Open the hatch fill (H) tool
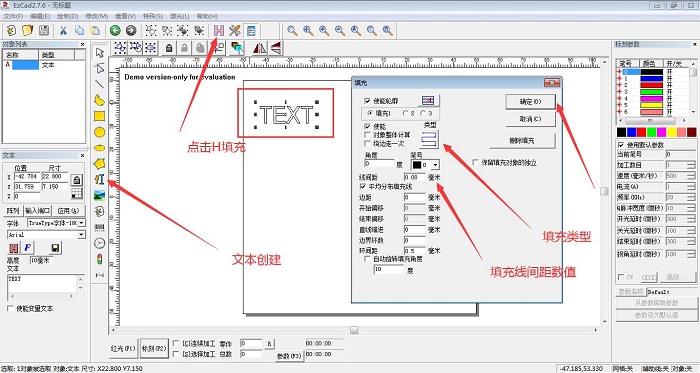The width and height of the screenshot is (700, 373). coord(219,30)
